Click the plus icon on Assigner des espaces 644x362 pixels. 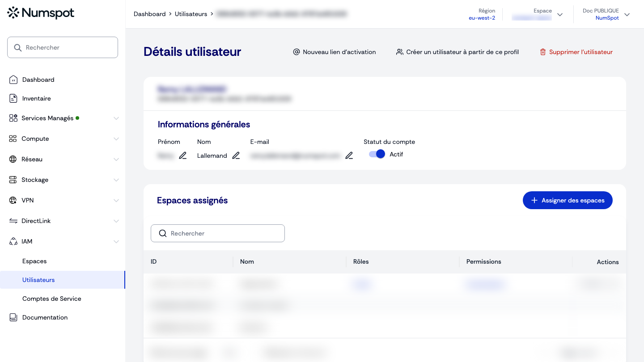(x=534, y=200)
